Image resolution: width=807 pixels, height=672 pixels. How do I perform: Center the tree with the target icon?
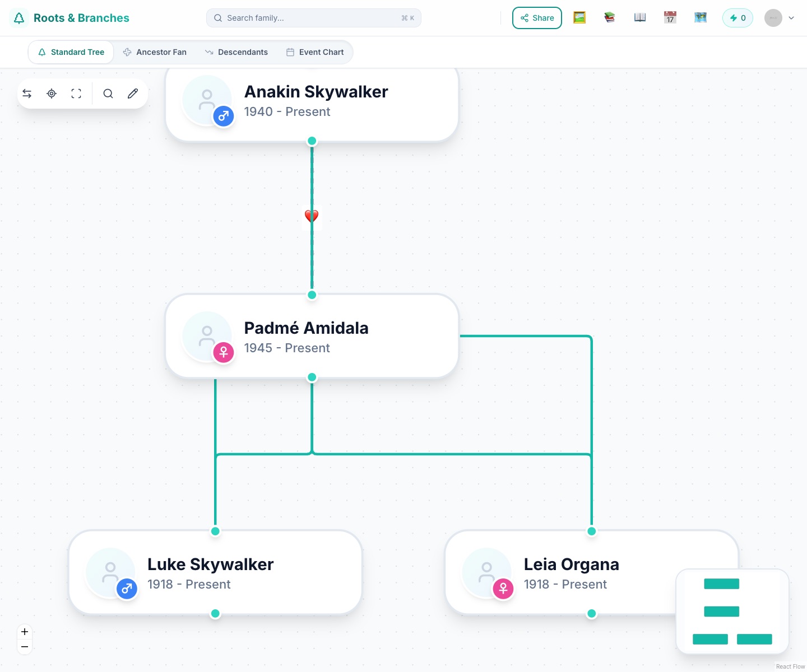point(52,94)
